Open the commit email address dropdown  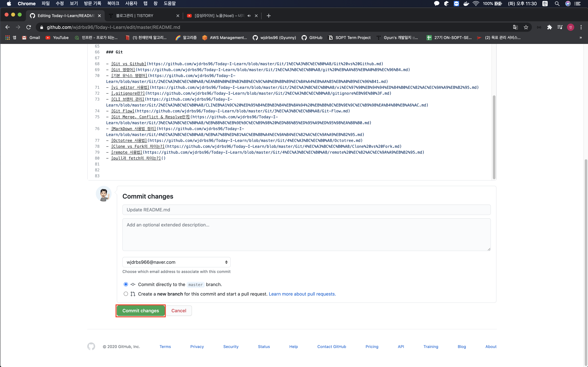point(176,262)
